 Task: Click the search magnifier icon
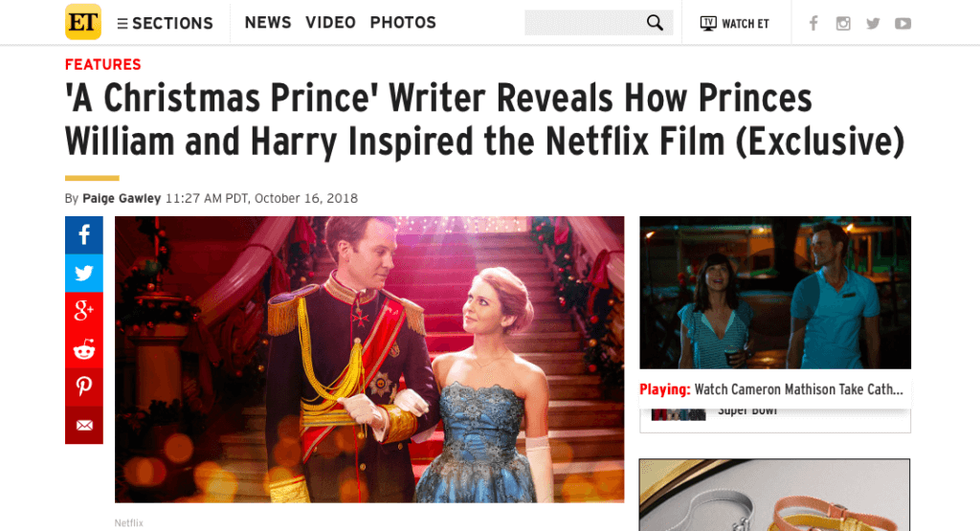click(655, 23)
